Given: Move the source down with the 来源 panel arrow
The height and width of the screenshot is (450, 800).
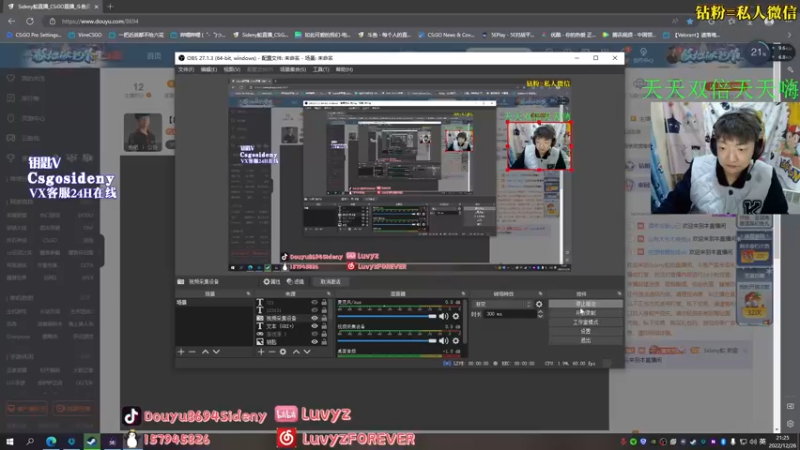Looking at the screenshot, I should [x=307, y=352].
